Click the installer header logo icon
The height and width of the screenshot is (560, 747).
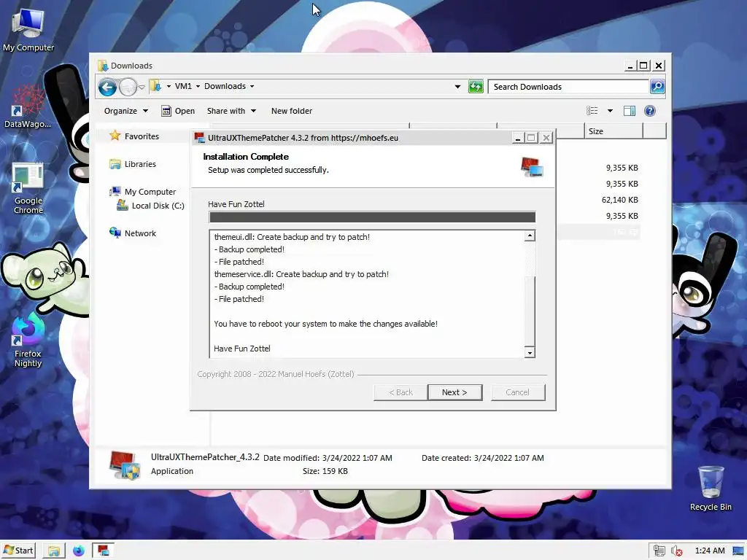(532, 167)
